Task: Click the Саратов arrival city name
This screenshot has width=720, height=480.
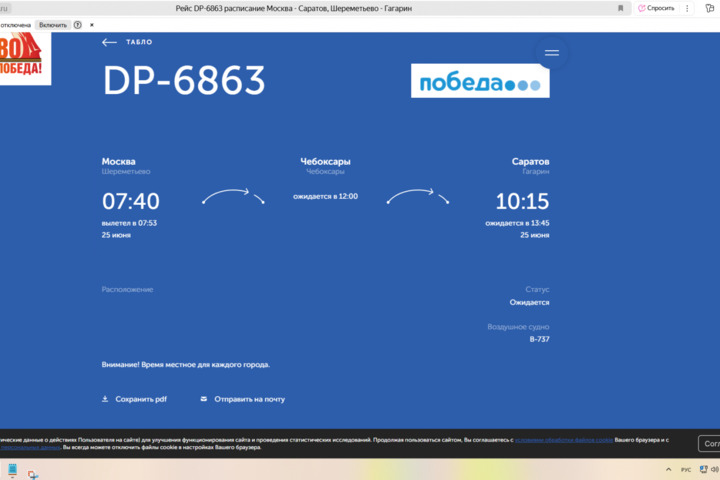Action: click(x=530, y=162)
